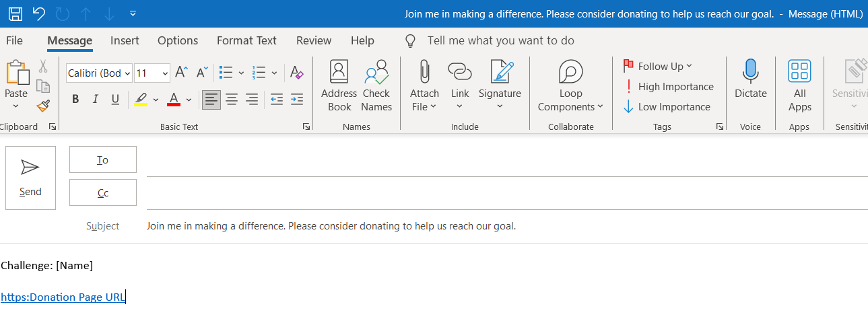The height and width of the screenshot is (325, 868).
Task: Click the Undo arrow icon
Action: [x=38, y=13]
